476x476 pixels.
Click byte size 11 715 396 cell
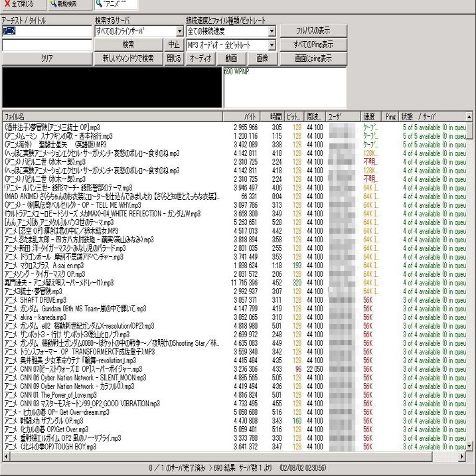pyautogui.click(x=244, y=283)
